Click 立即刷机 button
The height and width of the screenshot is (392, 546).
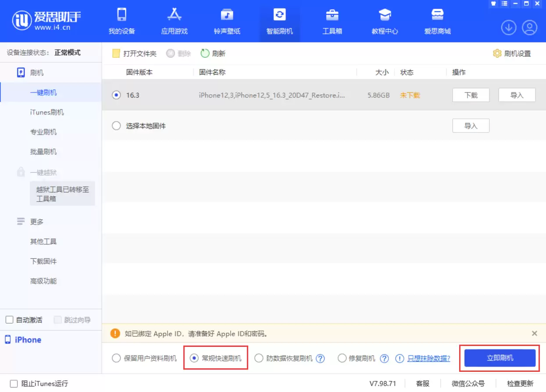[500, 358]
